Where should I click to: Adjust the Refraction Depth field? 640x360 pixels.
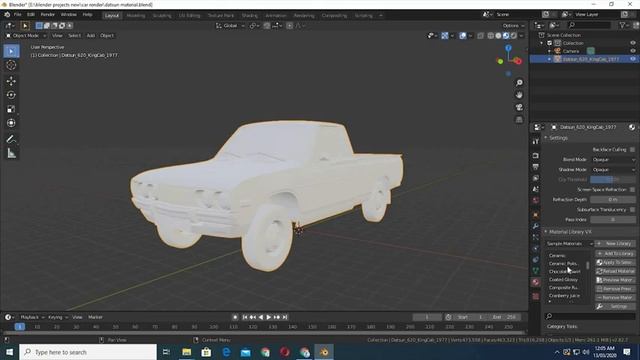point(613,200)
